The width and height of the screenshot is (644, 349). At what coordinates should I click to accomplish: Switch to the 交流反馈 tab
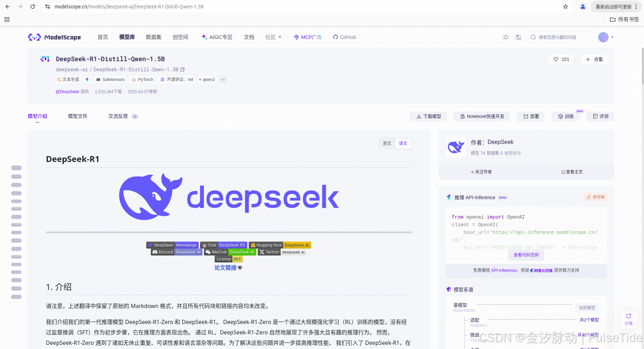pos(123,116)
